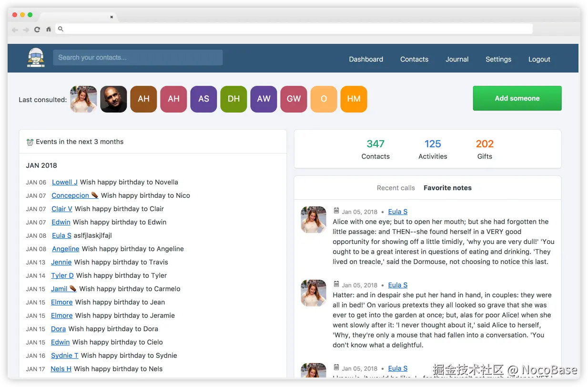The width and height of the screenshot is (588, 387).
Task: Open Elmore link for Jean's birthday
Action: tap(62, 302)
